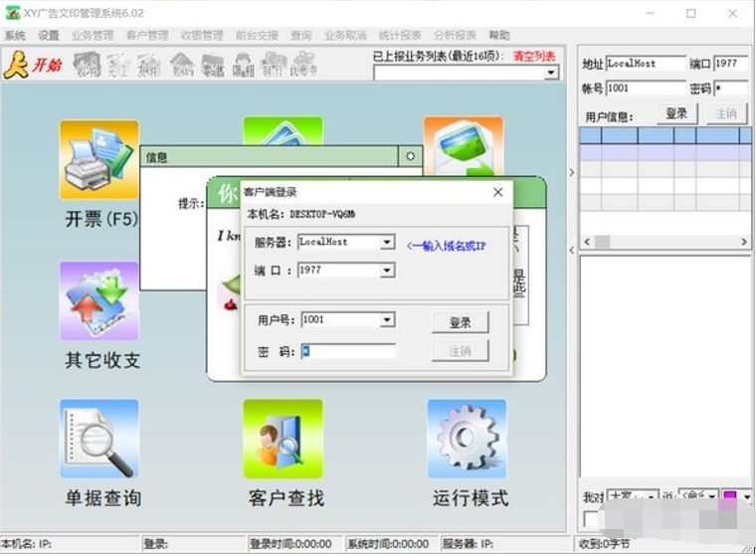Click the 本机名: IP: status bar entry

coord(71,544)
